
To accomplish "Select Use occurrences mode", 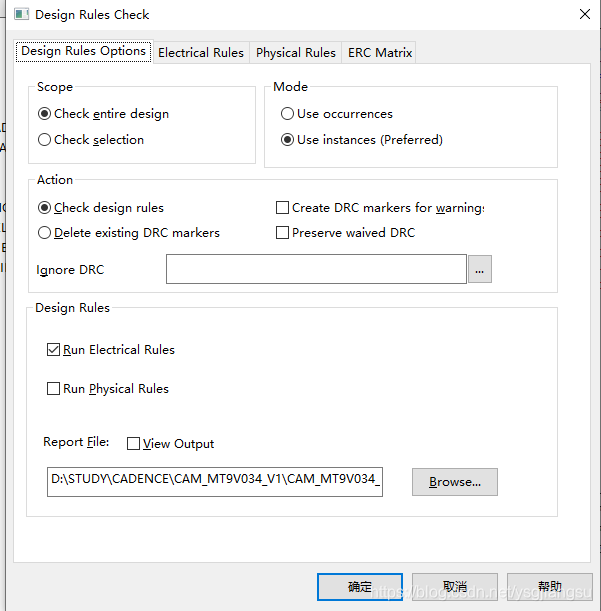I will point(288,114).
